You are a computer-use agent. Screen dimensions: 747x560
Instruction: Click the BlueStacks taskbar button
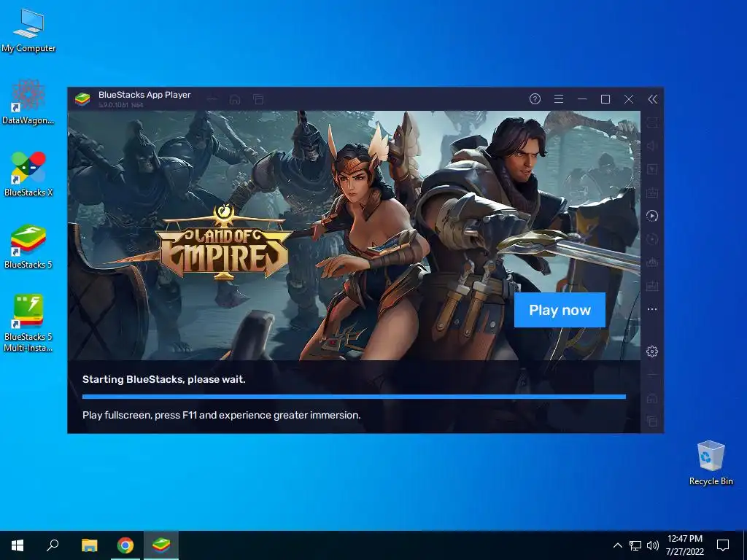pyautogui.click(x=161, y=545)
